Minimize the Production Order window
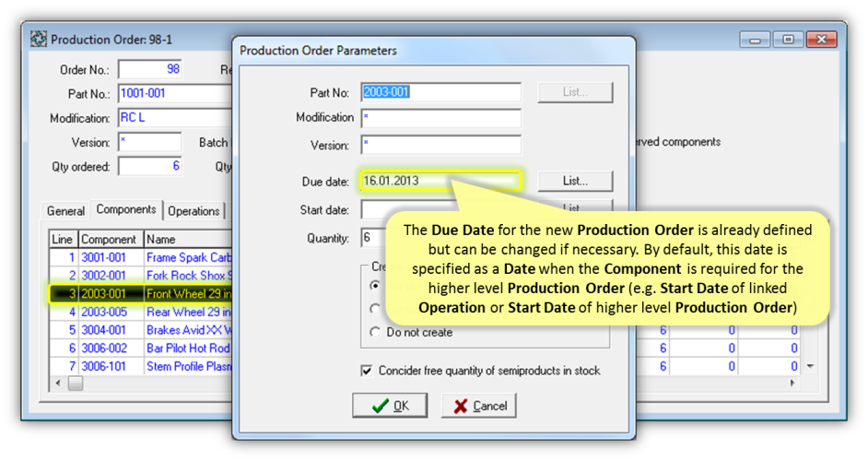868x461 pixels. [x=756, y=40]
